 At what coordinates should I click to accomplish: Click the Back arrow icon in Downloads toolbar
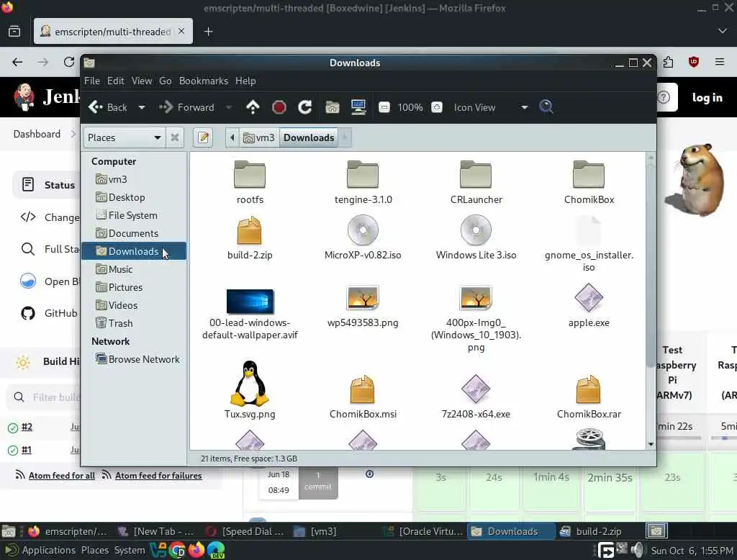pos(96,107)
